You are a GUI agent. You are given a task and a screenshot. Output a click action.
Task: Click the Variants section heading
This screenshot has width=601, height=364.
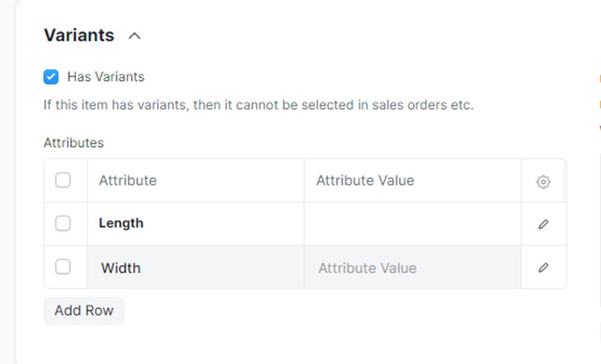point(79,35)
